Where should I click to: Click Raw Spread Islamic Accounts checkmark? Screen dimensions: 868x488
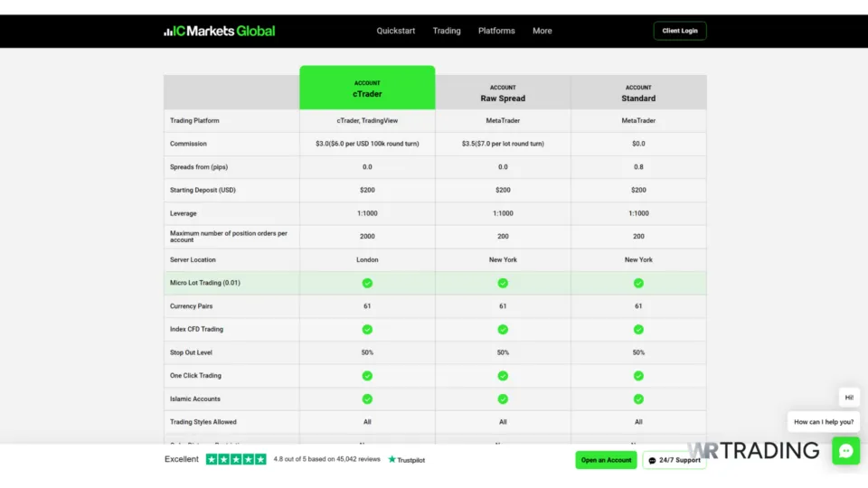tap(503, 399)
